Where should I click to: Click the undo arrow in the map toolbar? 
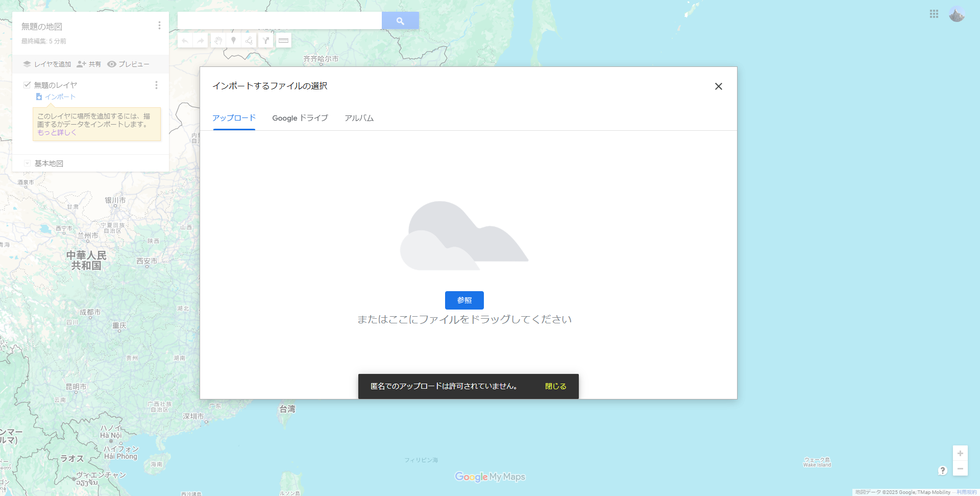[x=185, y=40]
